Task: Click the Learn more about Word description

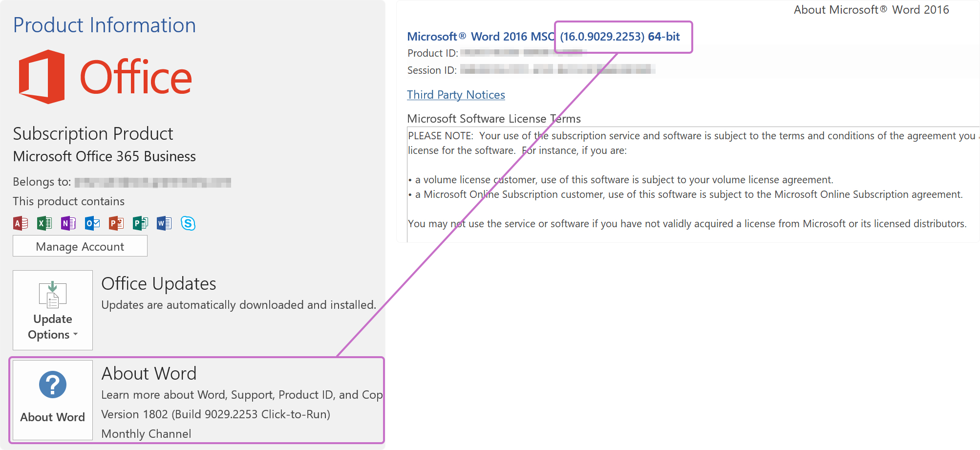Action: tap(242, 395)
